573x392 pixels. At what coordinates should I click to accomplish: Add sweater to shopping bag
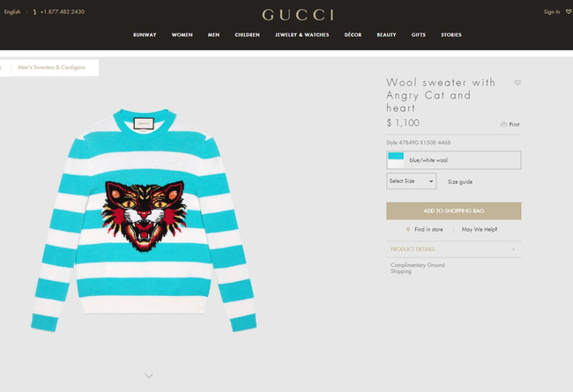(x=453, y=211)
